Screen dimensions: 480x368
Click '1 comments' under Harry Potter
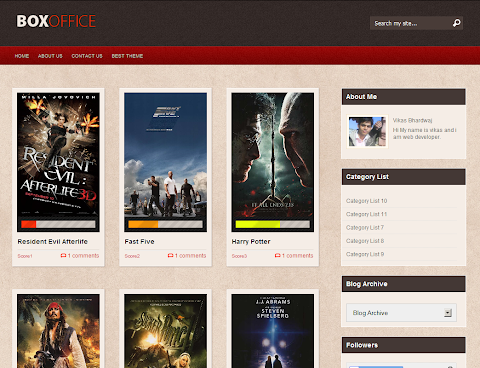coord(297,256)
